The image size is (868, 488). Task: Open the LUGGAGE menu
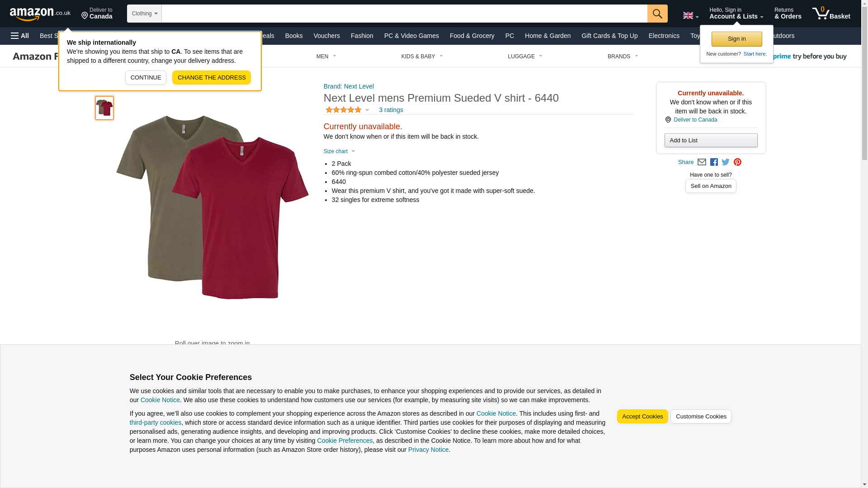tap(524, 56)
